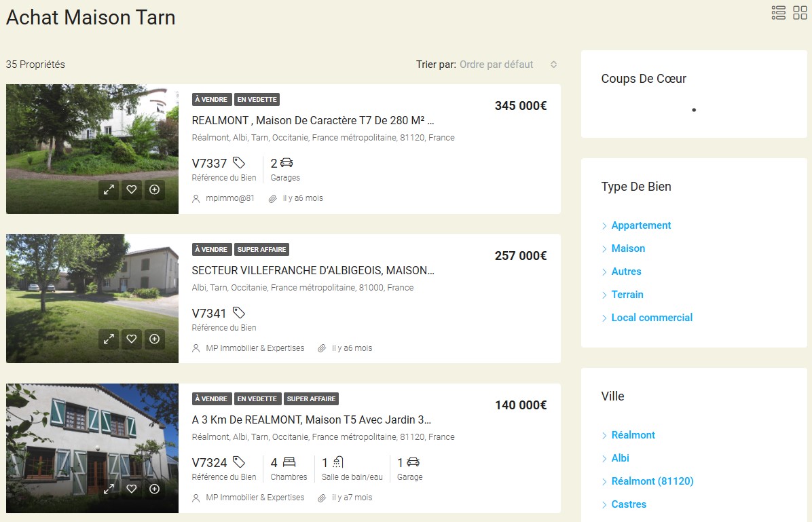Screen dimensions: 812x522
Task: Filter by Autres property type
Action: [626, 272]
